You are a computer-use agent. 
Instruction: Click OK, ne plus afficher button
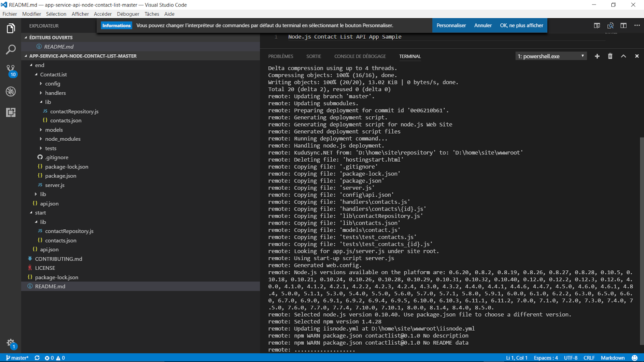click(522, 25)
